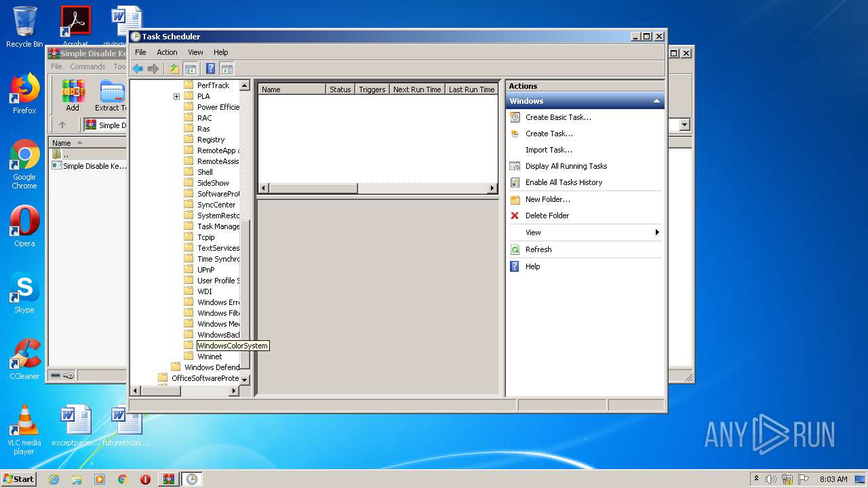Click the Back arrow in Task Scheduler toolbar

(x=138, y=68)
